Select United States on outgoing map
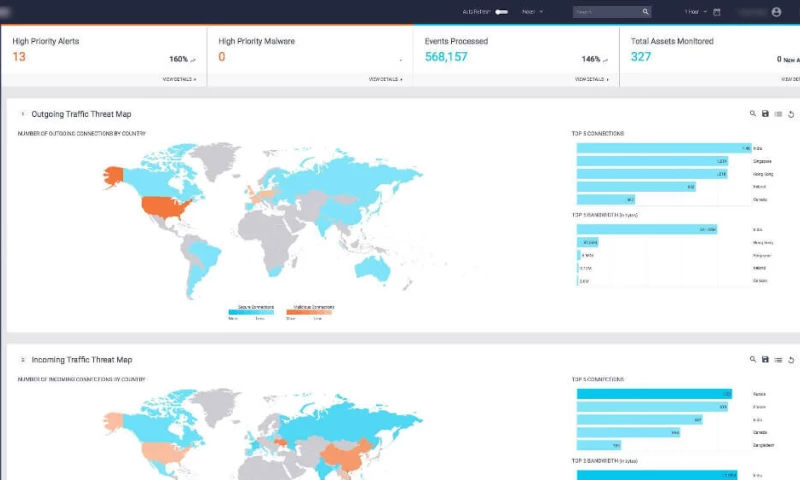The image size is (800, 480). pos(163,207)
